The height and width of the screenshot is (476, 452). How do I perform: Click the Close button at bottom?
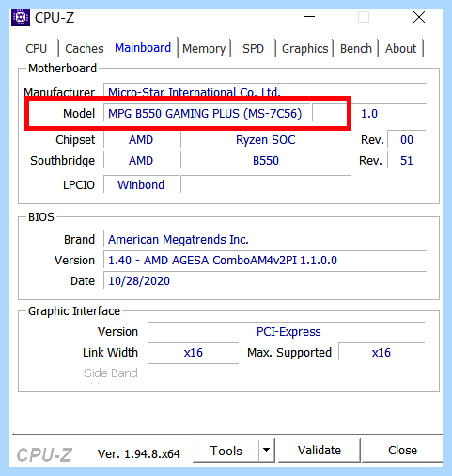pos(402,451)
